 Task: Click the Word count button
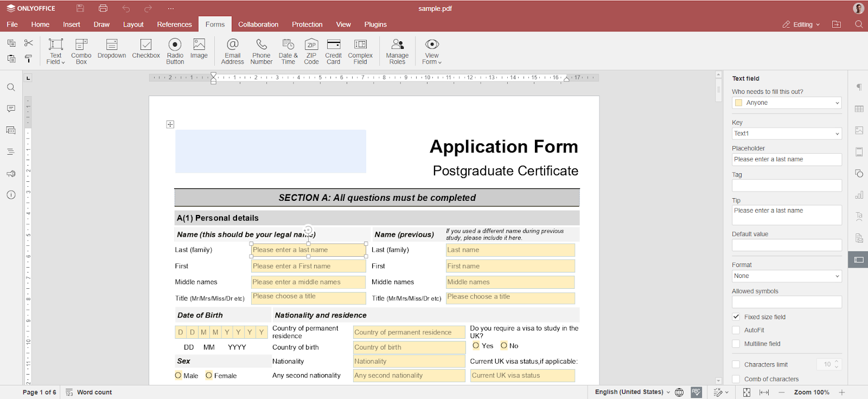pyautogui.click(x=89, y=392)
